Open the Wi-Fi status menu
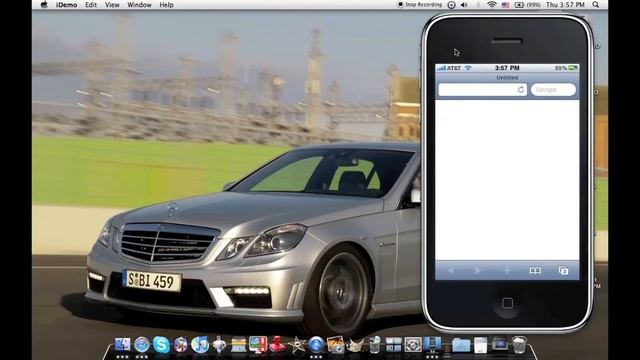The width and height of the screenshot is (640, 360). [x=492, y=5]
